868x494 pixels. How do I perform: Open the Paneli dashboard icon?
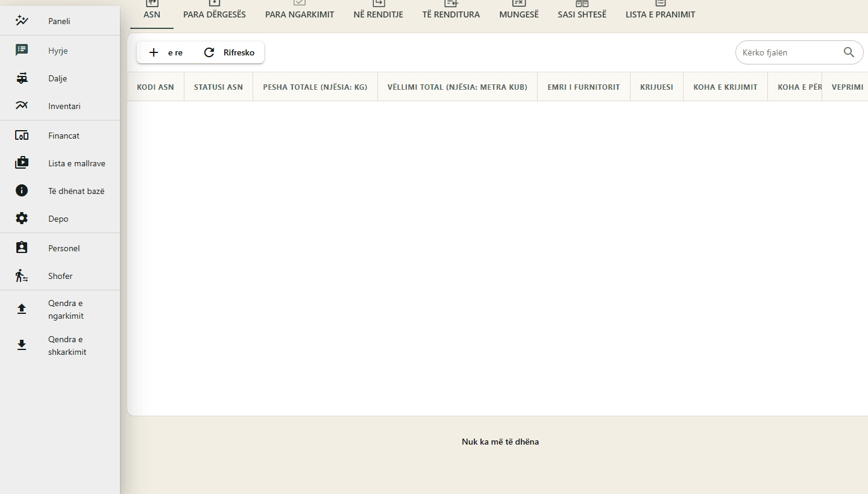pos(22,21)
